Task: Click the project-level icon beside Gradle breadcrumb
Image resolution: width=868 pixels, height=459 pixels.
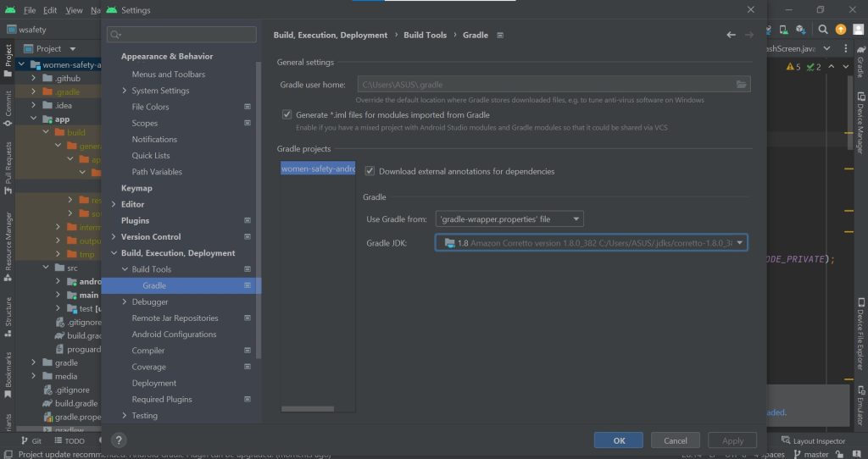Action: tap(500, 36)
